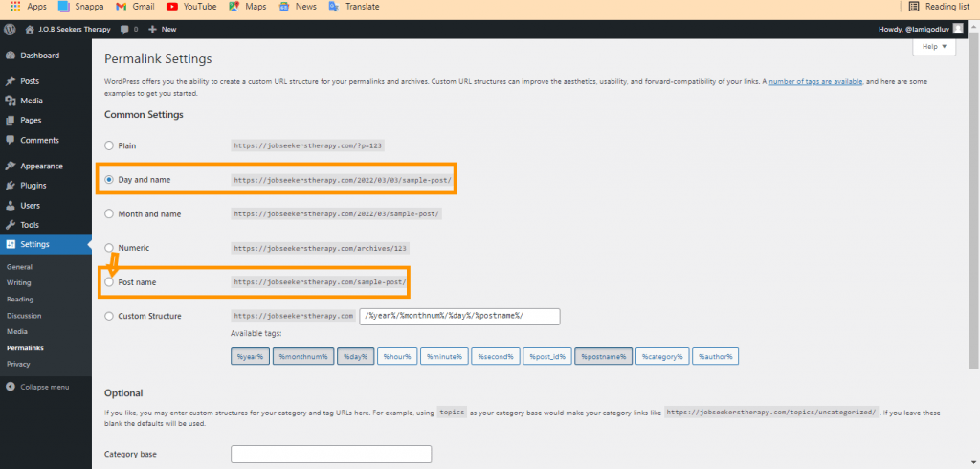Click the Media icon in sidebar
Image resolution: width=980 pixels, height=469 pixels.
[10, 100]
